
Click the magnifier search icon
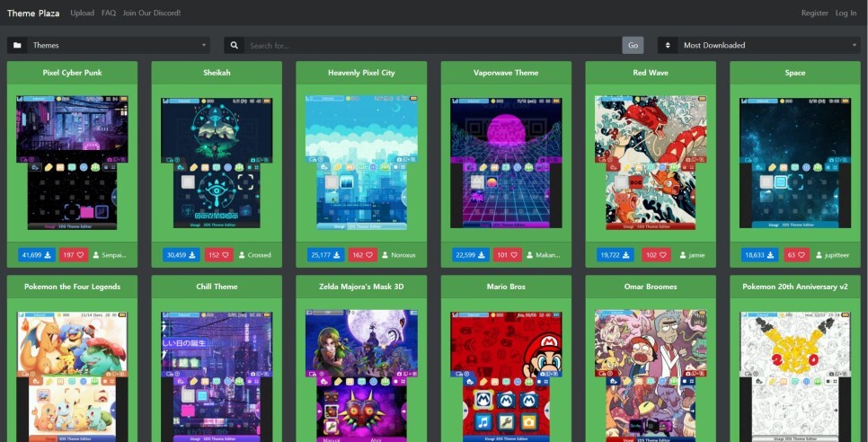click(235, 45)
